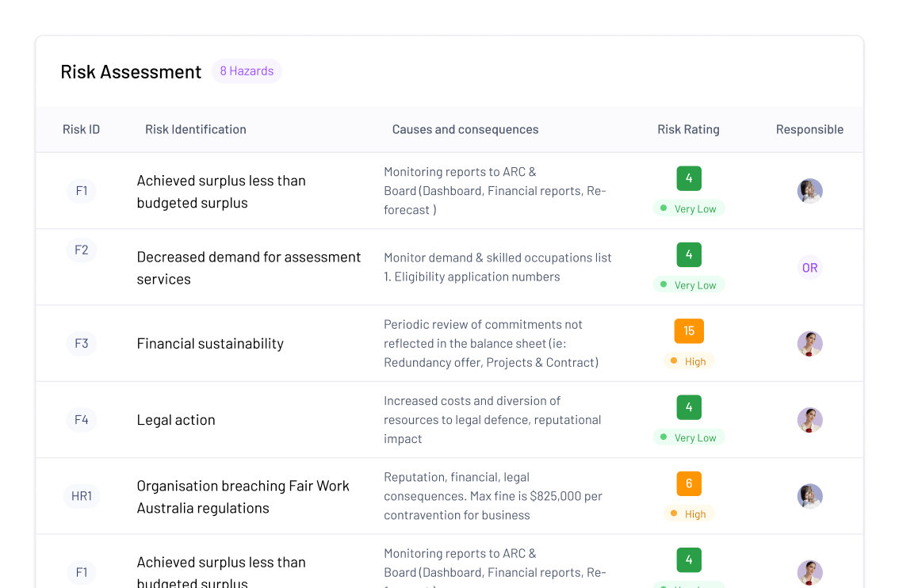Click the Very Low label for Legal action
899x588 pixels.
pos(688,437)
